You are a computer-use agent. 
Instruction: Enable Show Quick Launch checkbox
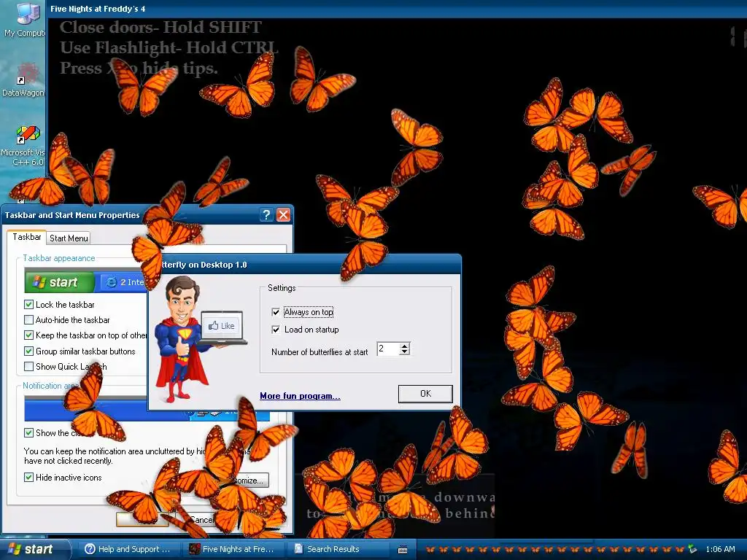28,366
